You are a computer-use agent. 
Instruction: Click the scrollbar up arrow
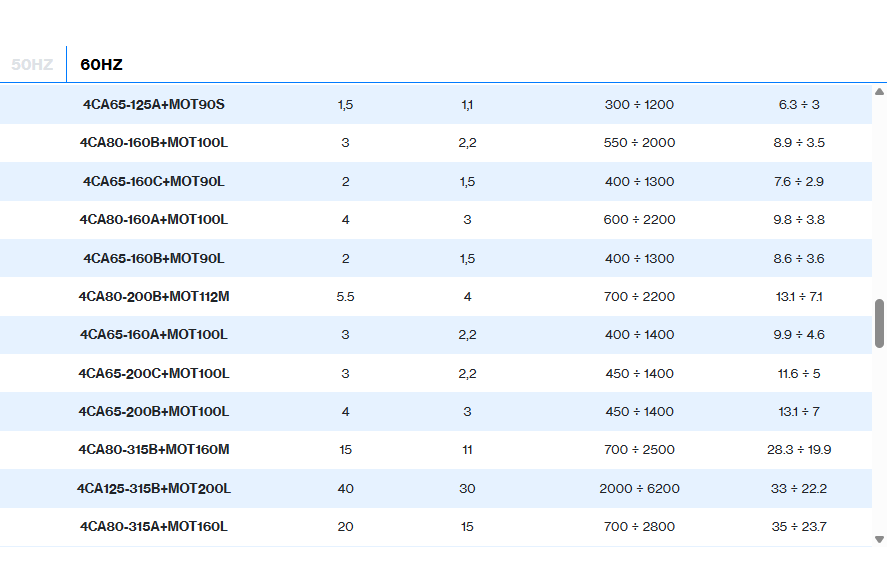coord(879,92)
